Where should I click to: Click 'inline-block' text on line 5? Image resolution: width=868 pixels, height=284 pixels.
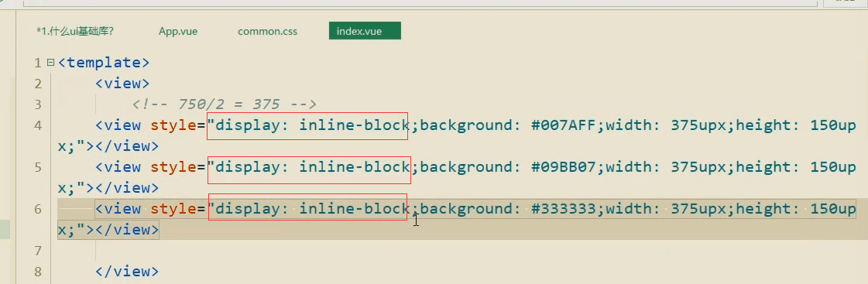pyautogui.click(x=354, y=166)
